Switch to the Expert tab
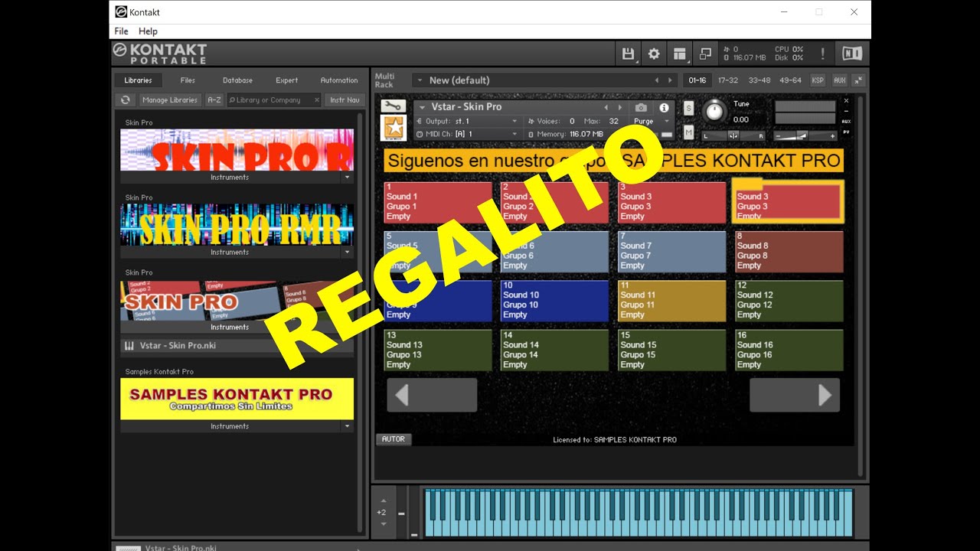 (287, 80)
